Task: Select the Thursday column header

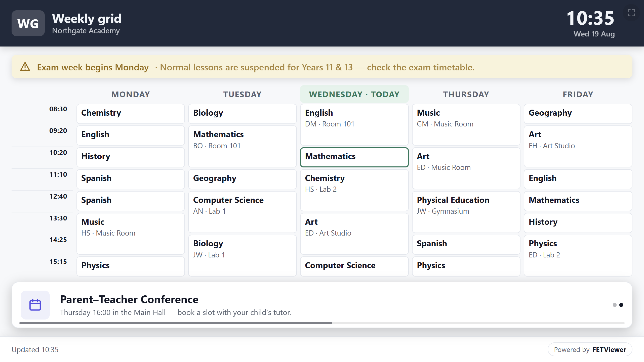Action: (466, 94)
